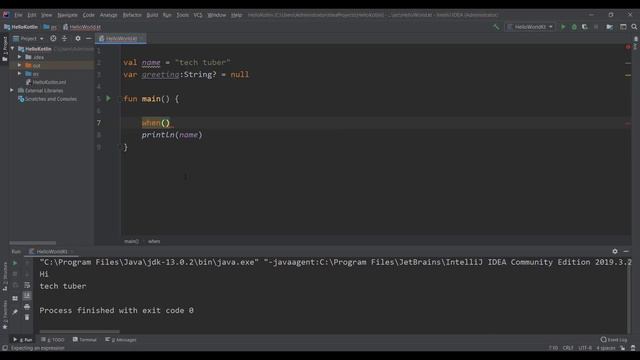Click UTF-8 encoding in status bar
Screen dimensions: 640x360
click(585, 348)
